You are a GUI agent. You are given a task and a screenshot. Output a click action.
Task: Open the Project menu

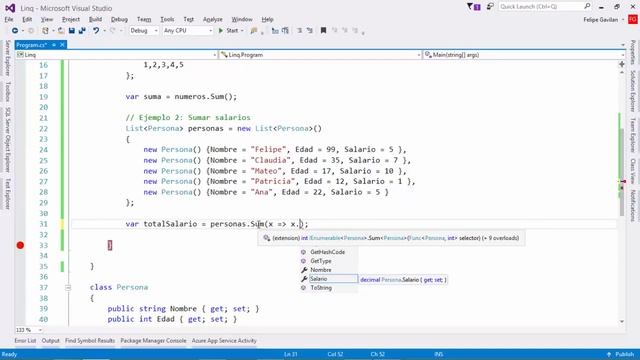71,19
